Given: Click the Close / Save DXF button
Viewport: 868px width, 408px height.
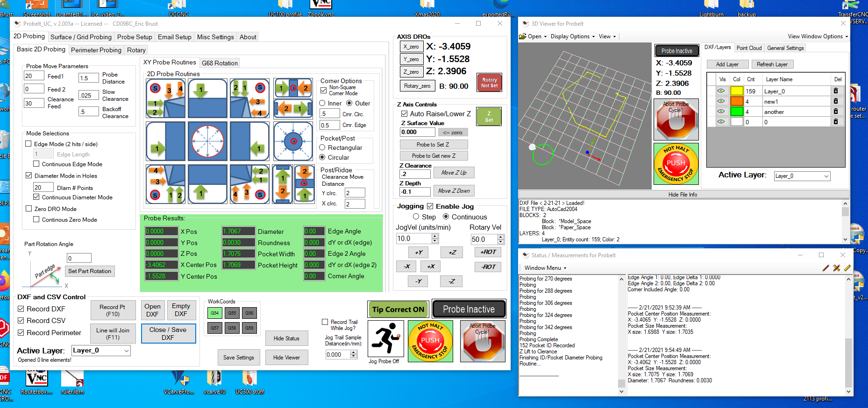Looking at the screenshot, I should [x=168, y=334].
